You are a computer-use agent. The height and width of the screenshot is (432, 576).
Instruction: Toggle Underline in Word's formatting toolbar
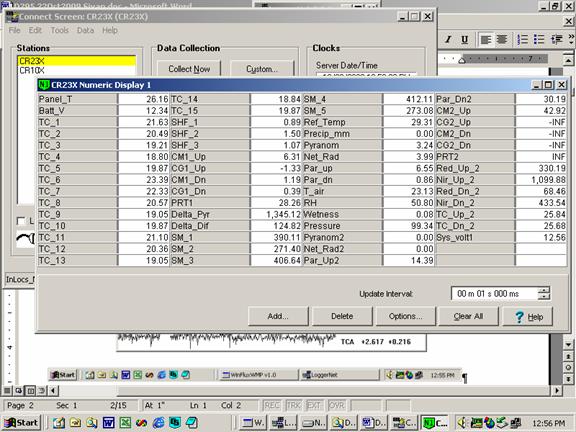464,39
